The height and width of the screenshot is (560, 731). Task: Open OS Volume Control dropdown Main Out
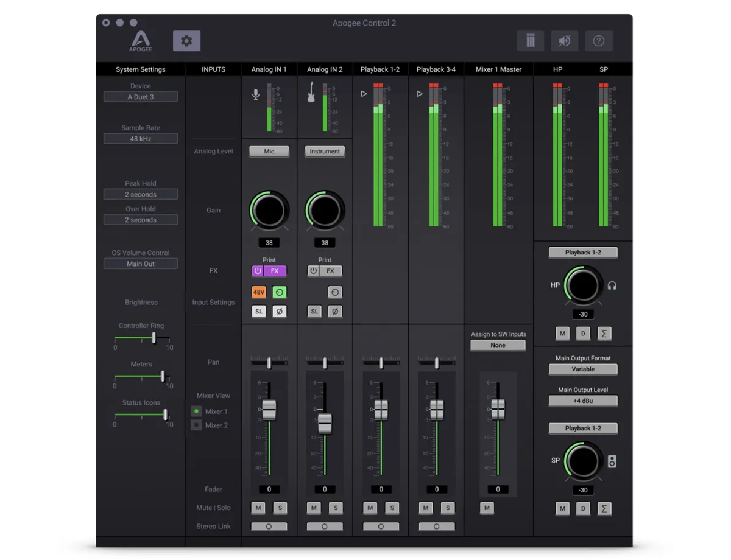coord(141,264)
